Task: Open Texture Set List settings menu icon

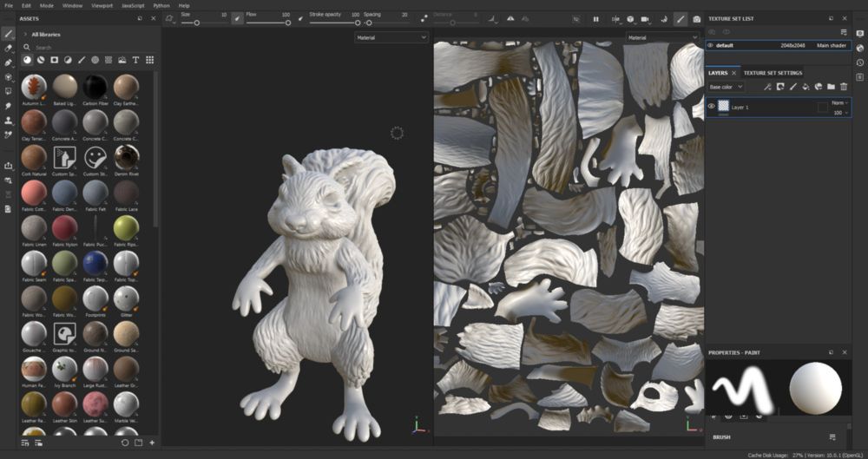Action: pyautogui.click(x=844, y=32)
